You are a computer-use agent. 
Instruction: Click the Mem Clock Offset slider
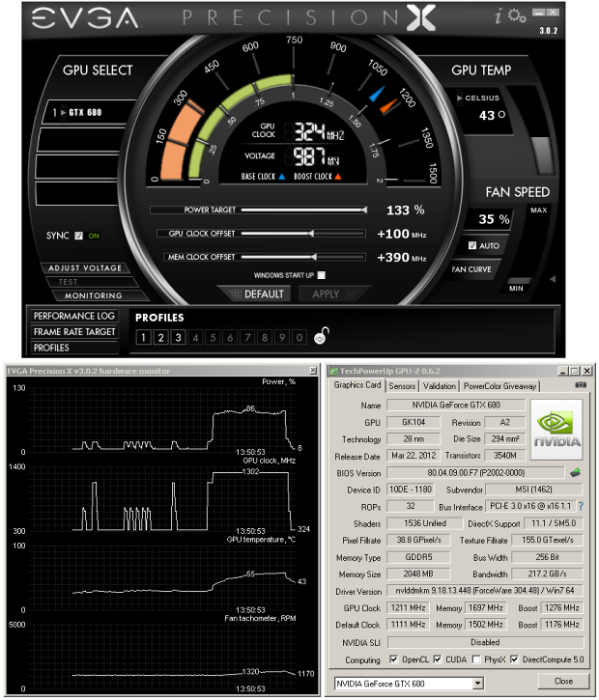pyautogui.click(x=303, y=257)
